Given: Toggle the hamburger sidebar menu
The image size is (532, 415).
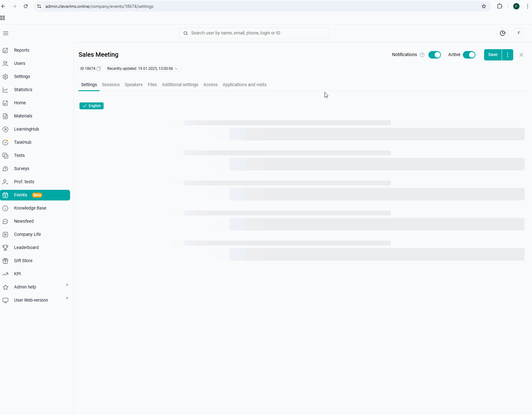Looking at the screenshot, I should pos(6,33).
